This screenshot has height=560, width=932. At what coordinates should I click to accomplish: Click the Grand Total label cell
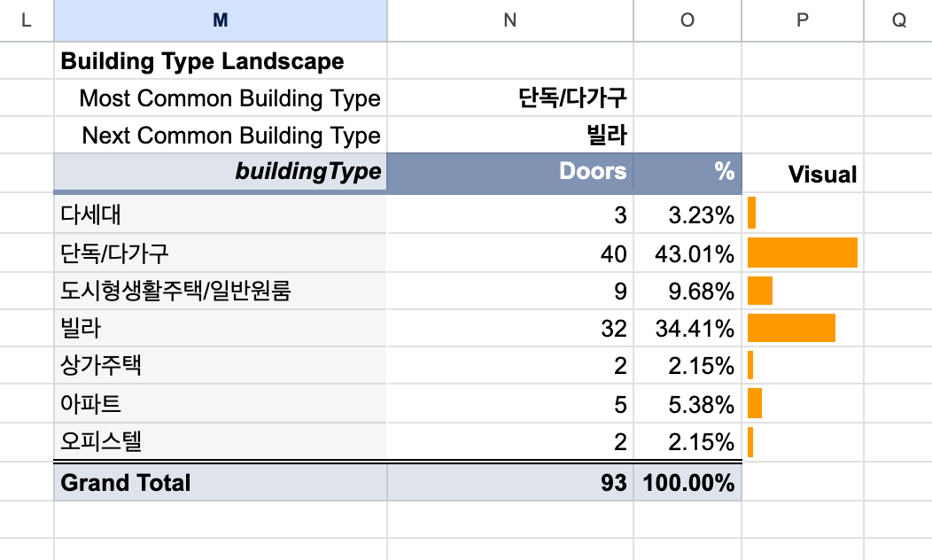221,482
